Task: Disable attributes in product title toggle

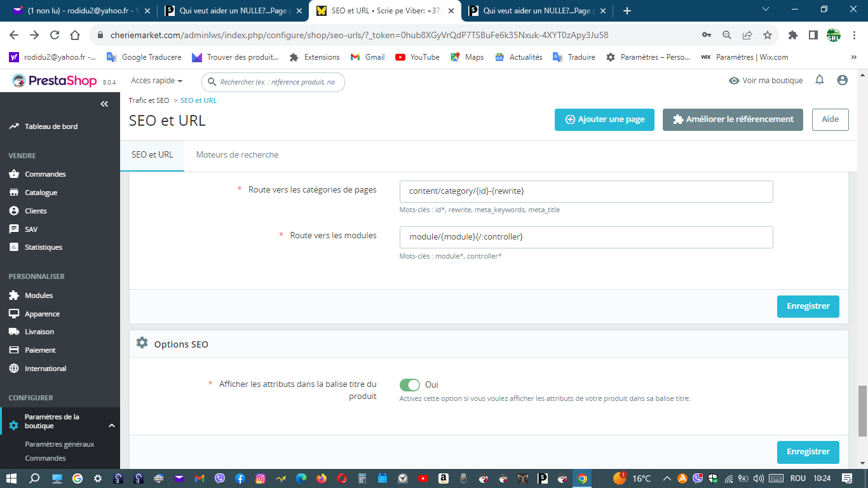Action: tap(410, 385)
